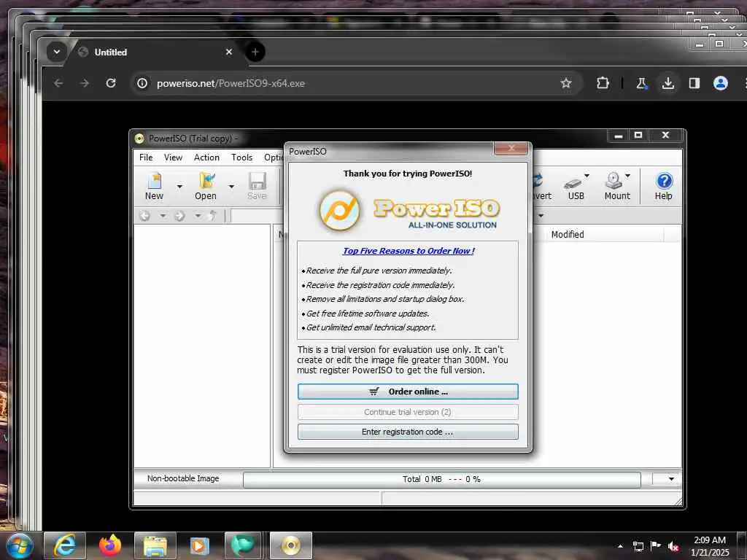Expand the dropdown arrow beside Open

pos(231,186)
